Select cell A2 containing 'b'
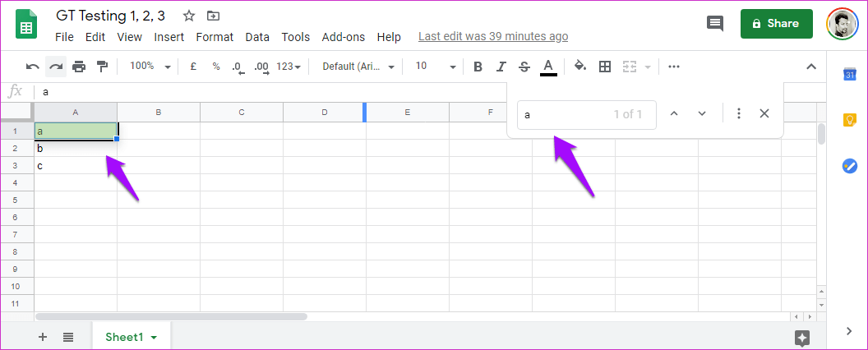The width and height of the screenshot is (868, 350). point(76,149)
